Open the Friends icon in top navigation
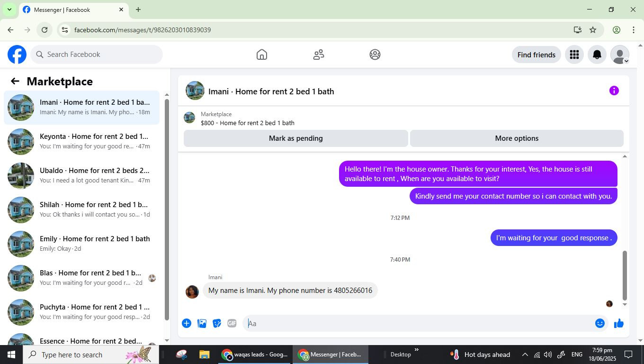The width and height of the screenshot is (644, 364). (x=319, y=55)
